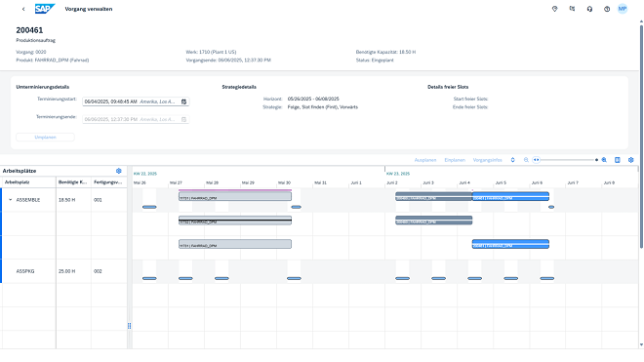Open the location pin icon in the header

(x=554, y=9)
